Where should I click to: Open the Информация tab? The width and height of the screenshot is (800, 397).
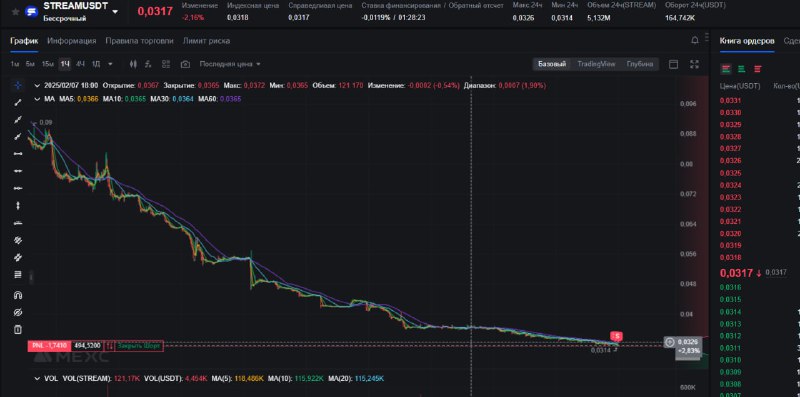tap(72, 41)
